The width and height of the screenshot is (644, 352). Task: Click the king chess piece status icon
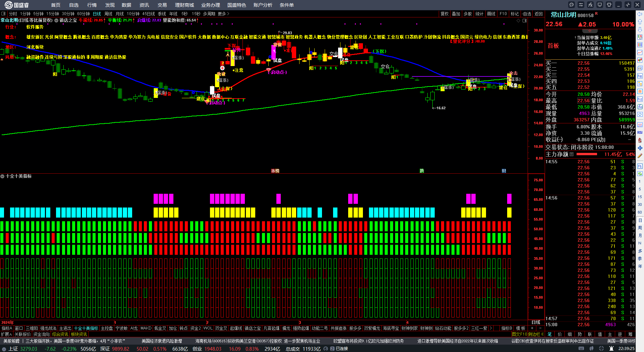pos(611,349)
